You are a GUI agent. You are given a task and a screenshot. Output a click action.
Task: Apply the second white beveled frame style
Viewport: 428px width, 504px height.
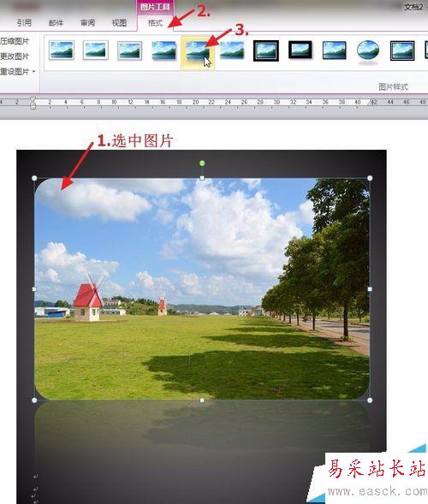(x=96, y=50)
